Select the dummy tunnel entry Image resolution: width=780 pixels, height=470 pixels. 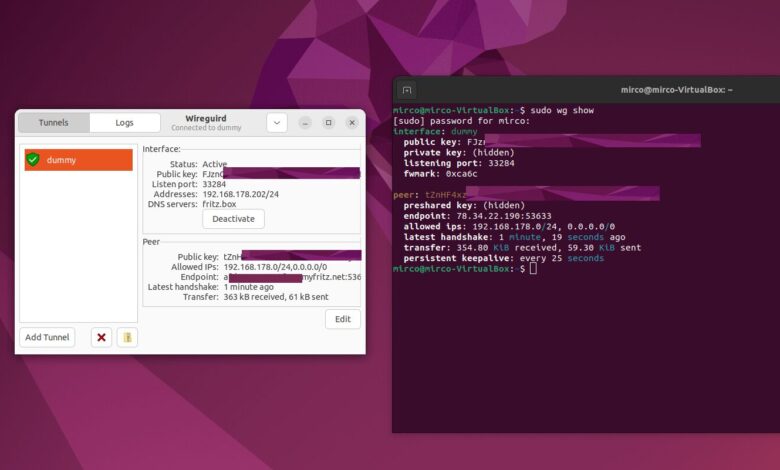click(79, 160)
